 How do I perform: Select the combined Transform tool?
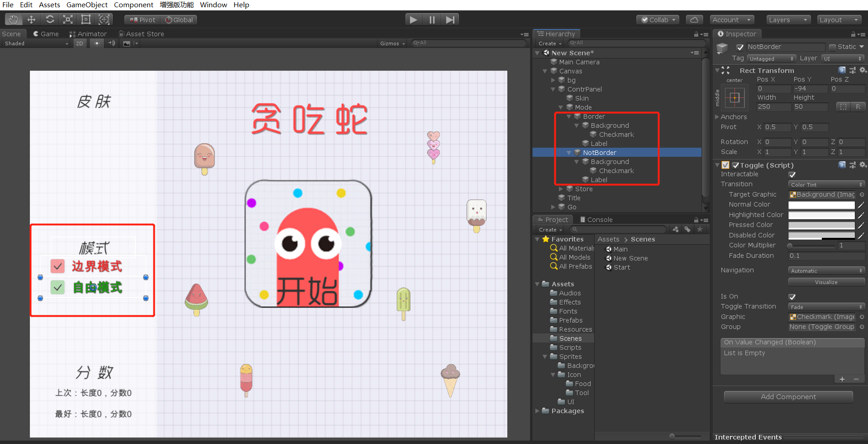point(104,19)
